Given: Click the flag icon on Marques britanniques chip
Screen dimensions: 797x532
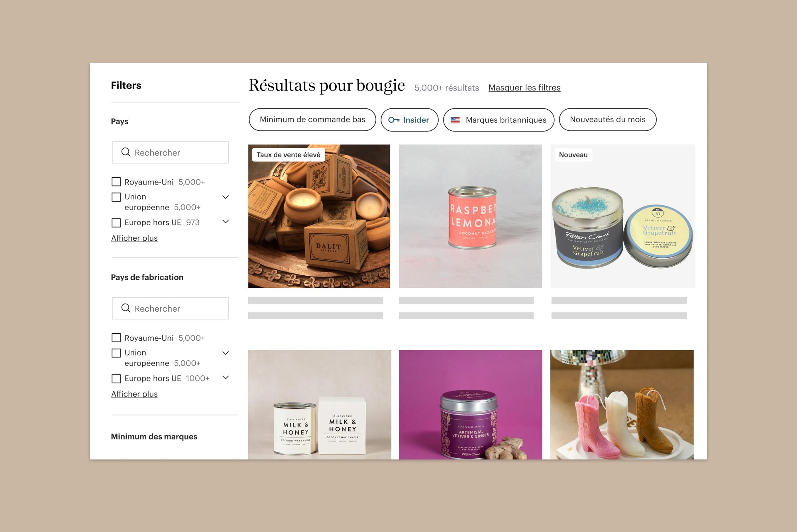Looking at the screenshot, I should [x=455, y=120].
